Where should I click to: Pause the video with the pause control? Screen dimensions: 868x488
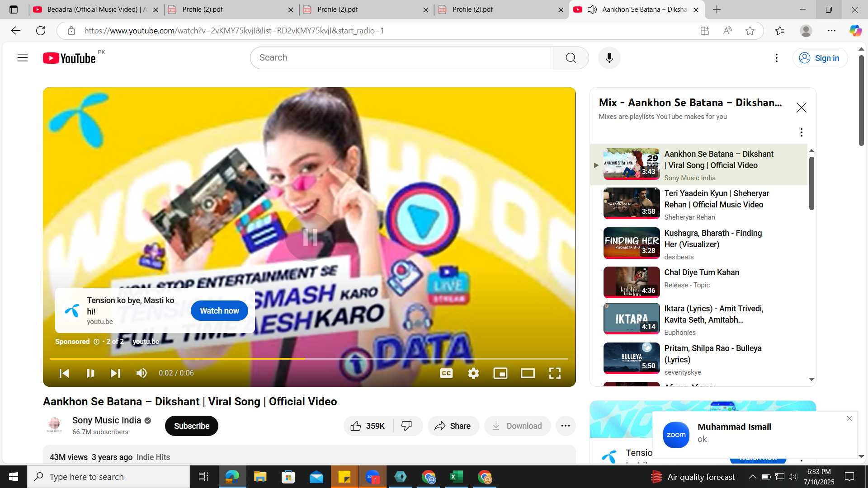pos(90,373)
